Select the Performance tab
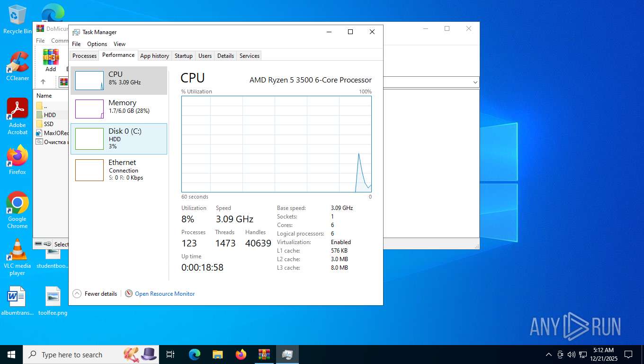The height and width of the screenshot is (364, 644). 118,55
